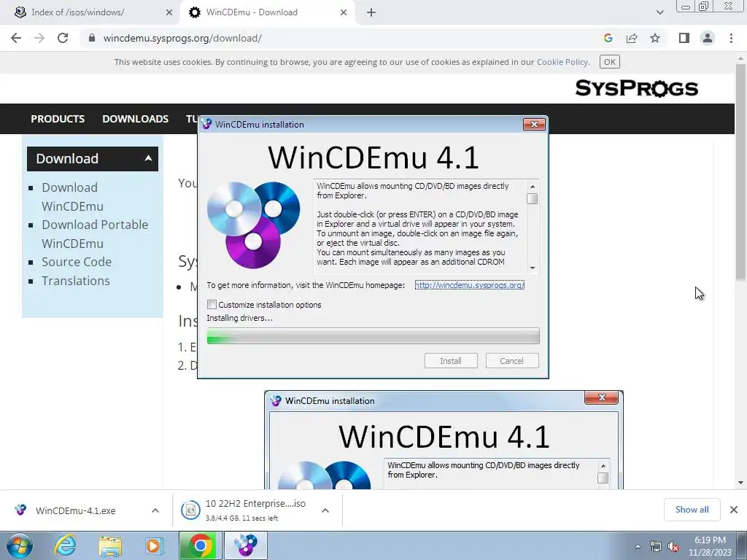747x560 pixels.
Task: Click Show all downloads
Action: [x=692, y=510]
